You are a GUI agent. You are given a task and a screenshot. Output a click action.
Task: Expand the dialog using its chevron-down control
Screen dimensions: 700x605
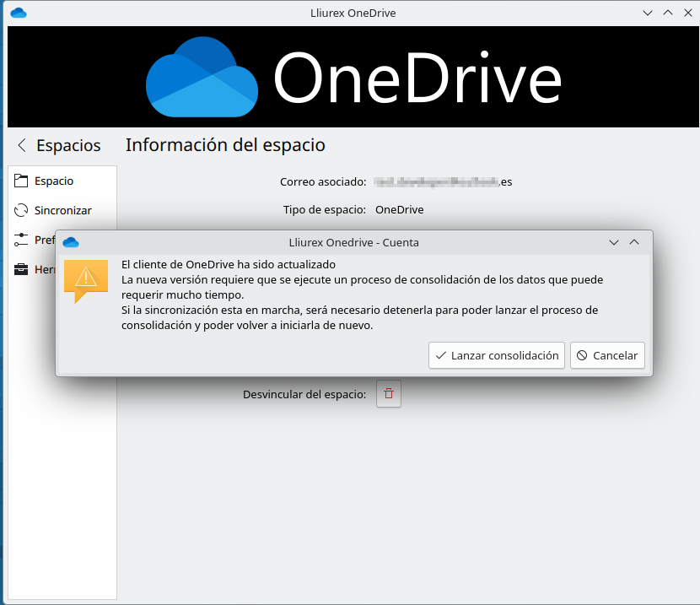pos(614,242)
